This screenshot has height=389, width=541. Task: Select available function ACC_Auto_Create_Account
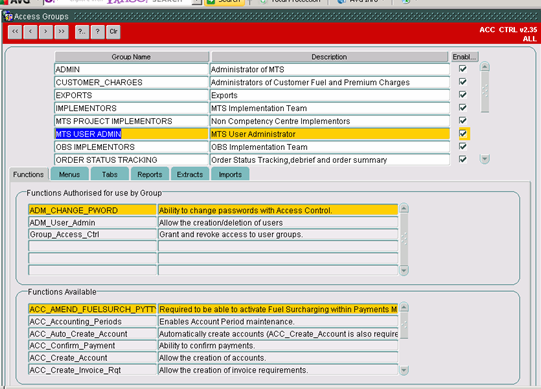point(92,334)
